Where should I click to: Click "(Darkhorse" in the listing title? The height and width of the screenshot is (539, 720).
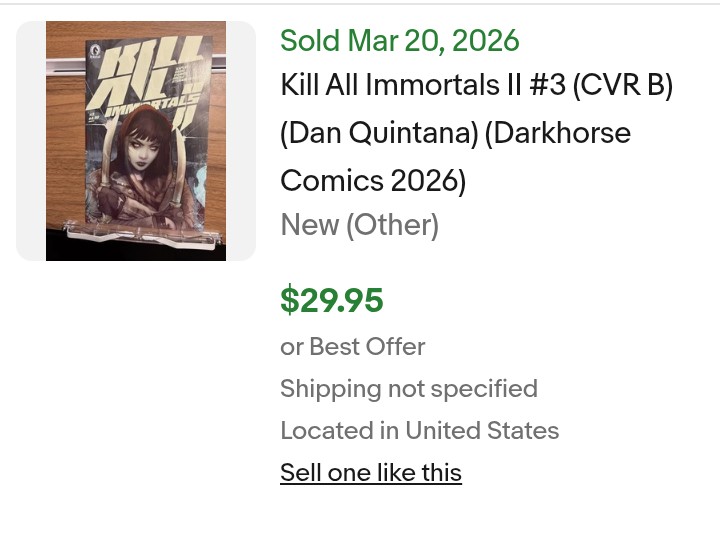pos(558,133)
